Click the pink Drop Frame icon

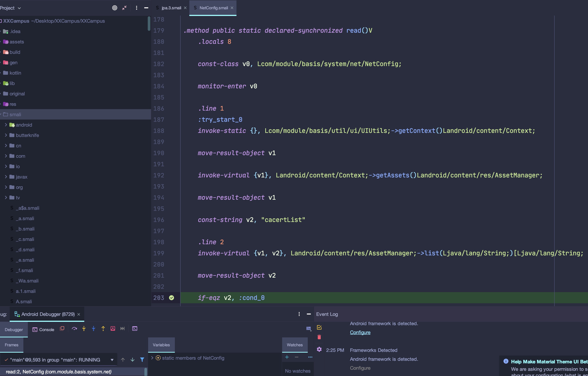coord(113,329)
